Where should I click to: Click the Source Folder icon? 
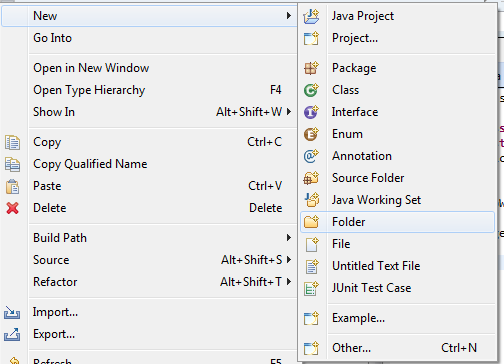[x=311, y=178]
